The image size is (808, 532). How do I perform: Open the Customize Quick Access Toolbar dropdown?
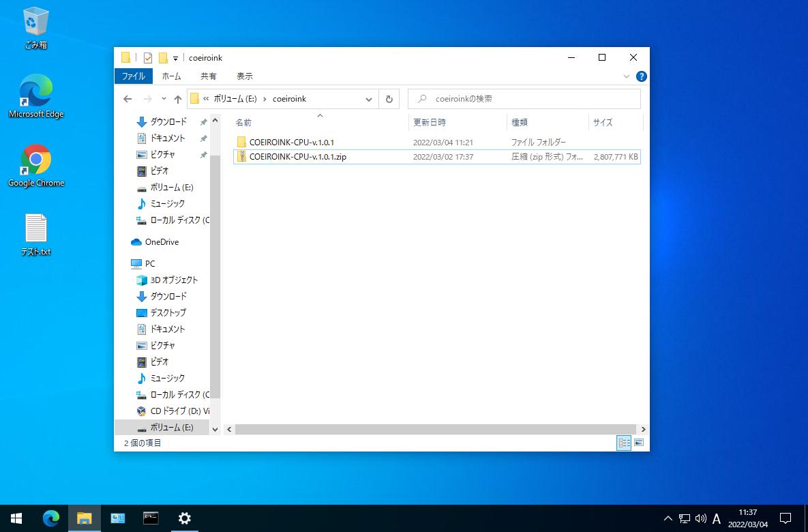click(x=175, y=58)
